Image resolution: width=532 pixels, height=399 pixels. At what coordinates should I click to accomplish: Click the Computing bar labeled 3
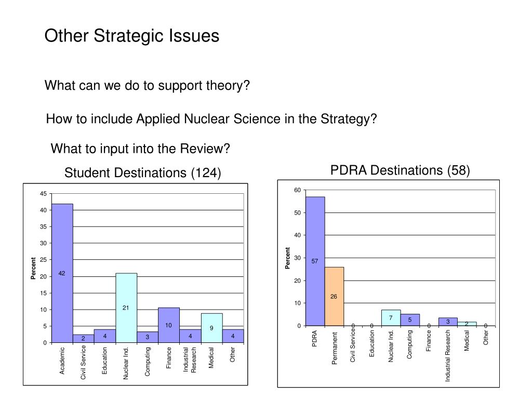coord(148,337)
